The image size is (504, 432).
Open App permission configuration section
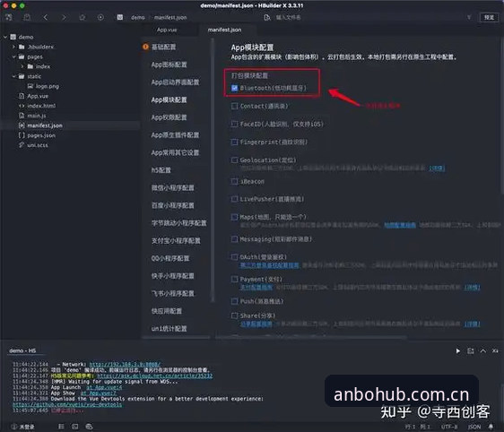tap(169, 117)
